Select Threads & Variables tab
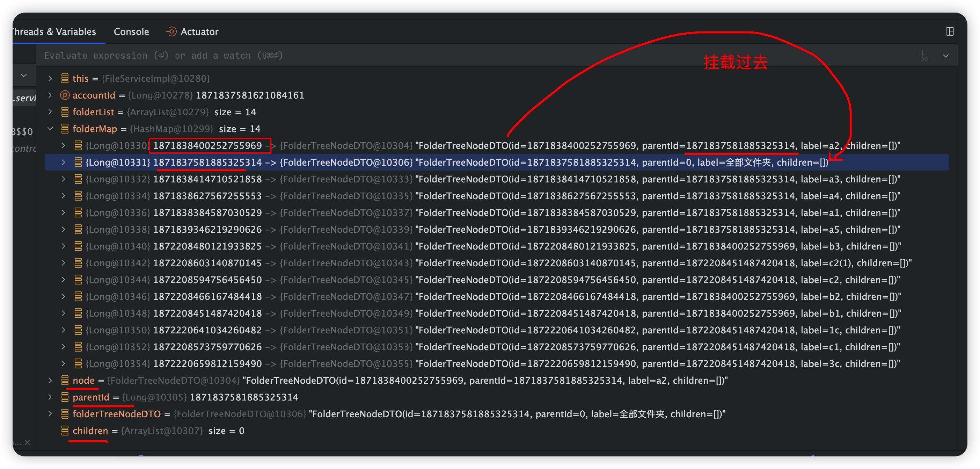The height and width of the screenshot is (469, 980). coord(54,31)
